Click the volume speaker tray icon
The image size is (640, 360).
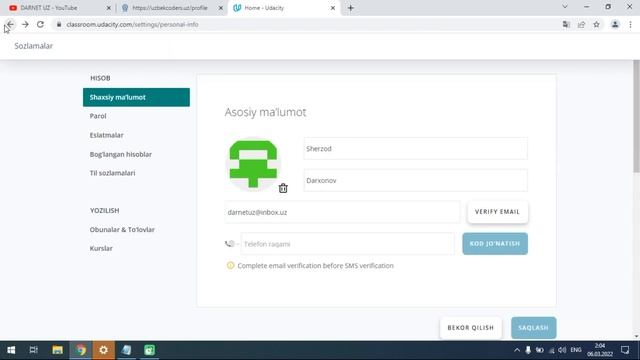(562, 350)
